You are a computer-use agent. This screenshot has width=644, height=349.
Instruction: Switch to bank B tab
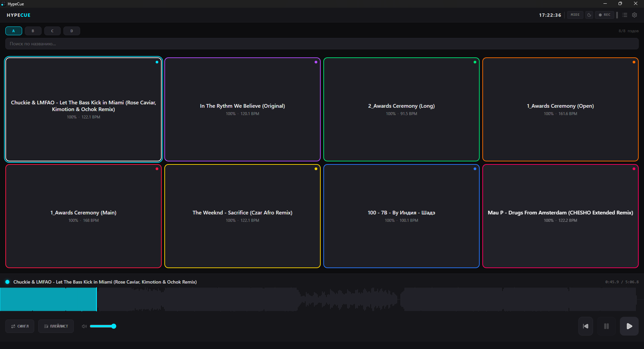pos(33,31)
